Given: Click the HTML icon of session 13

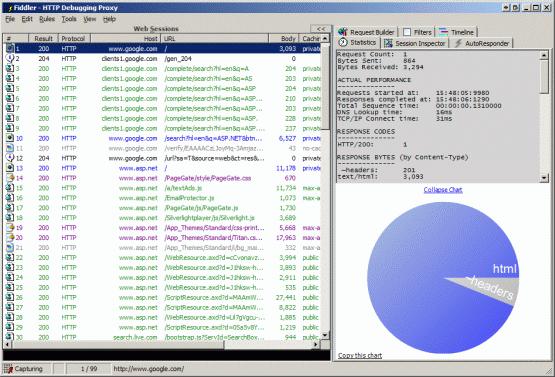Looking at the screenshot, I should point(10,167).
